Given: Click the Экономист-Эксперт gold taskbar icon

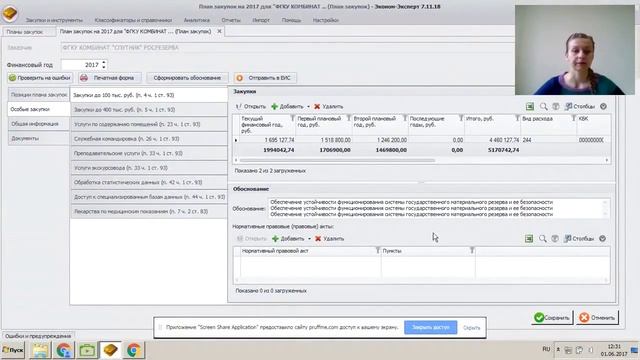Looking at the screenshot, I should click(x=110, y=350).
